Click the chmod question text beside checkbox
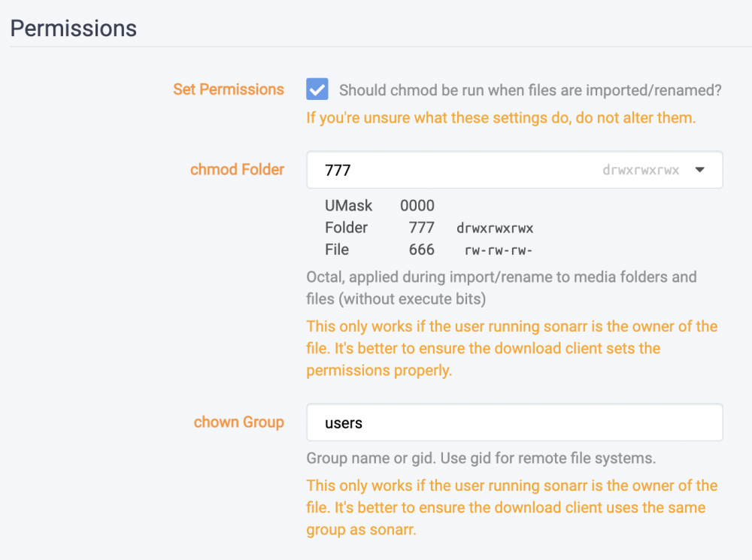Image resolution: width=752 pixels, height=560 pixels. (530, 90)
